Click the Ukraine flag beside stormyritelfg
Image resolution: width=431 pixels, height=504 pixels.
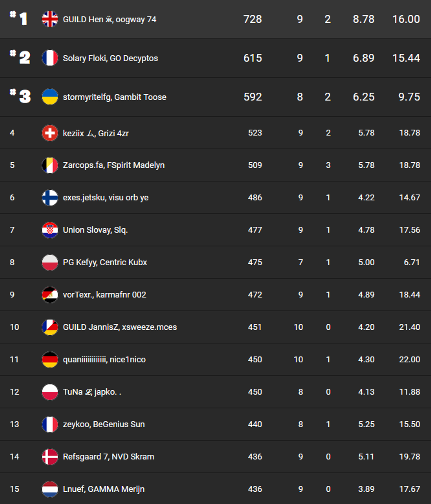coord(50,97)
